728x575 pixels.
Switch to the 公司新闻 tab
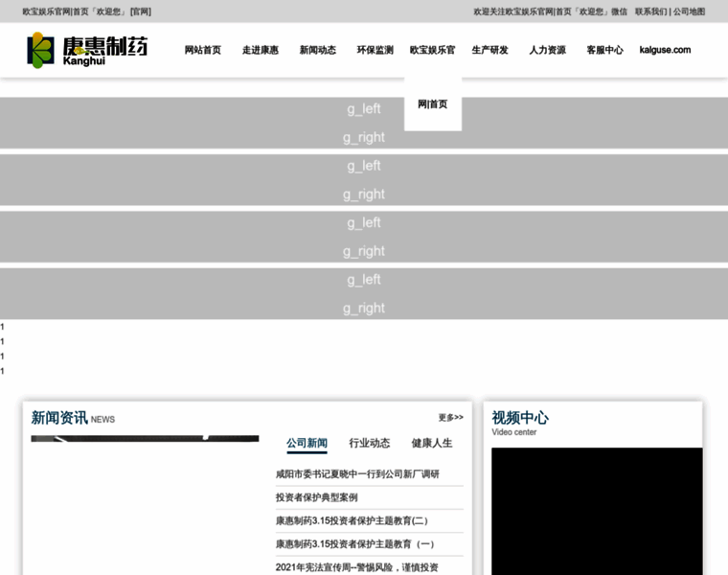coord(307,443)
